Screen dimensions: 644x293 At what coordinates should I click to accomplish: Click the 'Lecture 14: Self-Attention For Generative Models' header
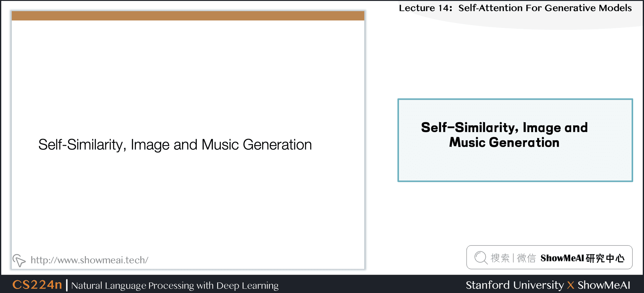click(x=515, y=8)
